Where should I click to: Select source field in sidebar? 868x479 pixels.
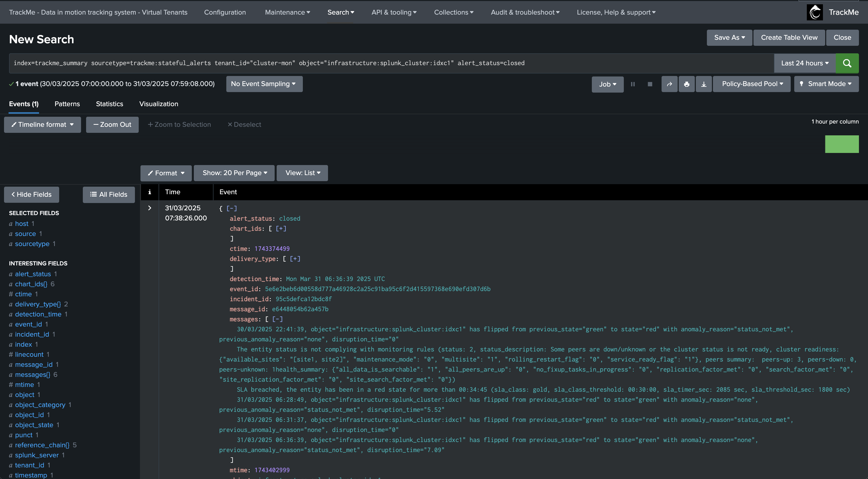(25, 234)
